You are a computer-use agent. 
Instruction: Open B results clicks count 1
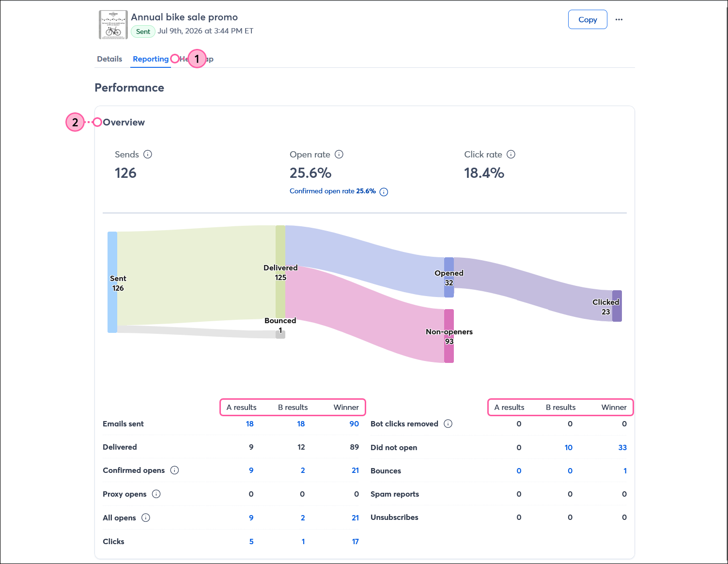[303, 541]
